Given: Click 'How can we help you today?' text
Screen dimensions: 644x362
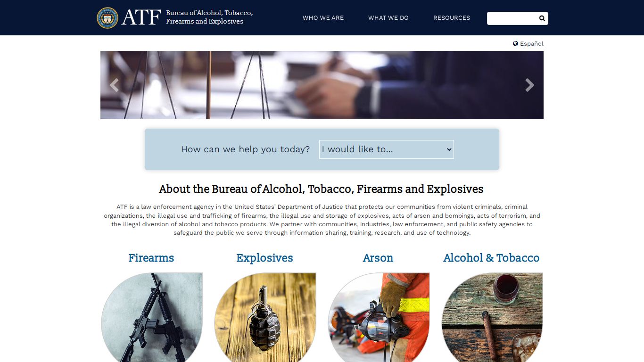Looking at the screenshot, I should (x=246, y=149).
